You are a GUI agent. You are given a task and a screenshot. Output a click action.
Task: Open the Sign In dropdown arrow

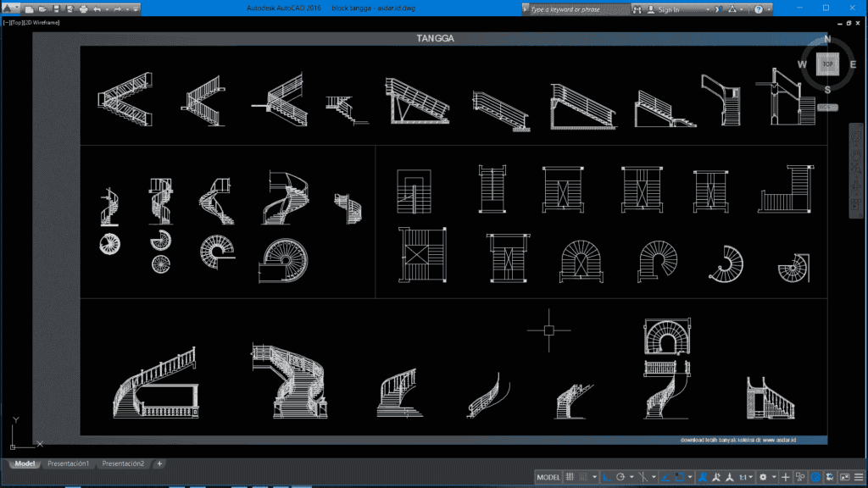point(708,9)
